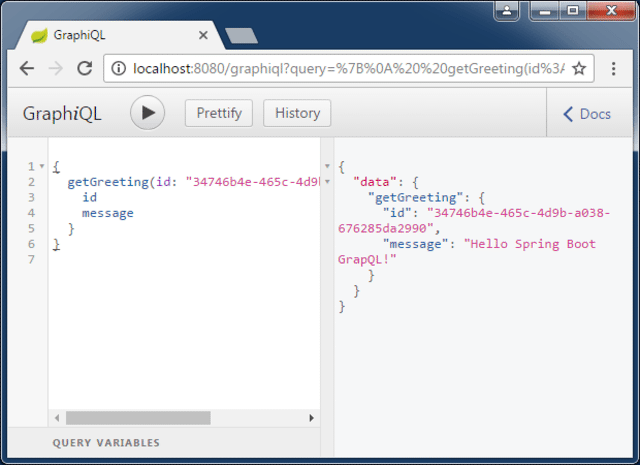Click the Chrome user profile icon
Screen dimensions: 640x465
(507, 10)
